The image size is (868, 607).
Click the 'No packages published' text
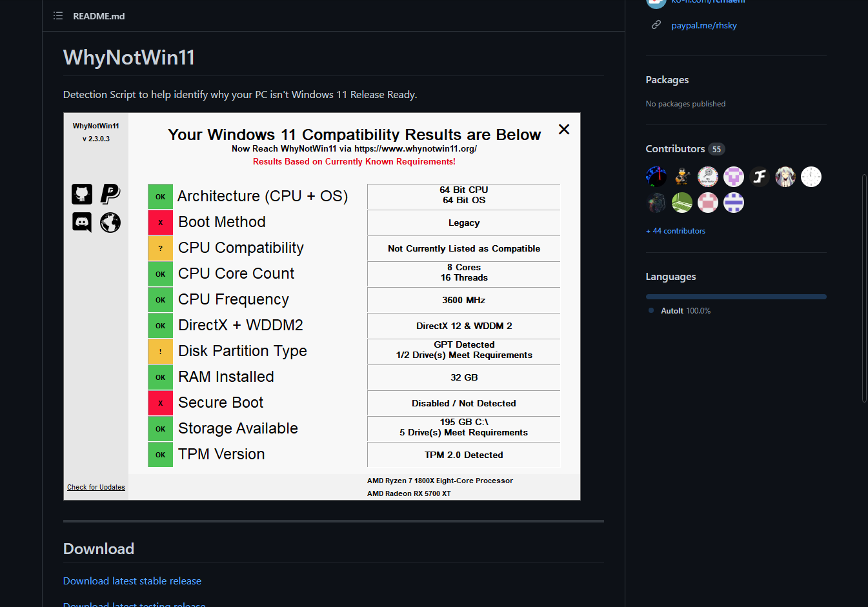685,104
